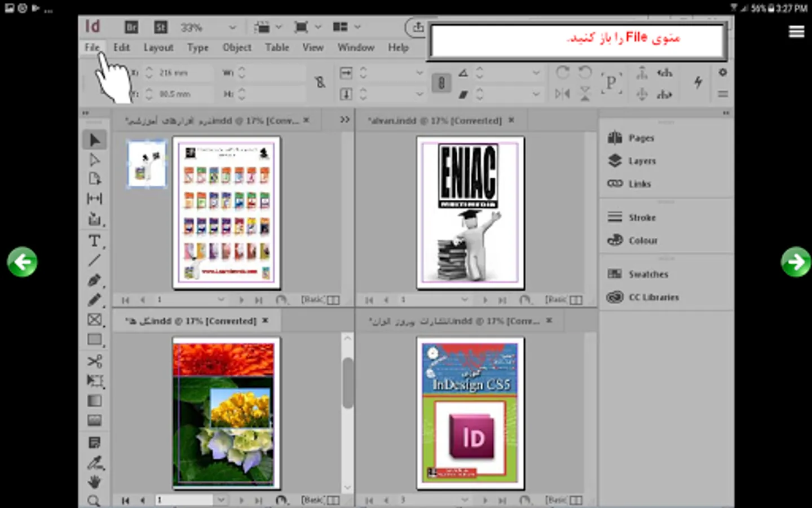Toggle split layout view on ENIAC document
Screen dimensions: 812x508
pyautogui.click(x=576, y=300)
